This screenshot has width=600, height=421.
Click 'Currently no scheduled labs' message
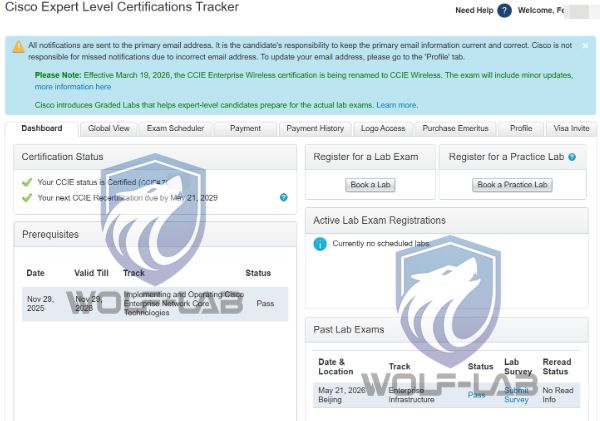[381, 244]
